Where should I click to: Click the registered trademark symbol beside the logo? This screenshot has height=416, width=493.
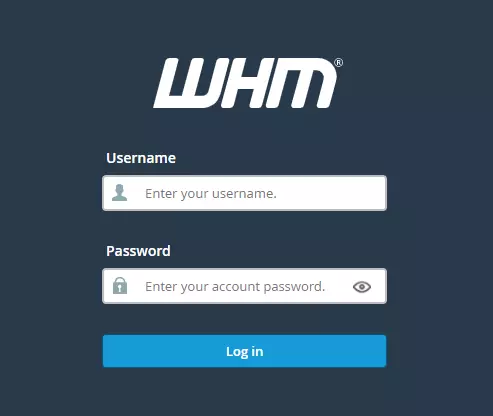coord(338,63)
